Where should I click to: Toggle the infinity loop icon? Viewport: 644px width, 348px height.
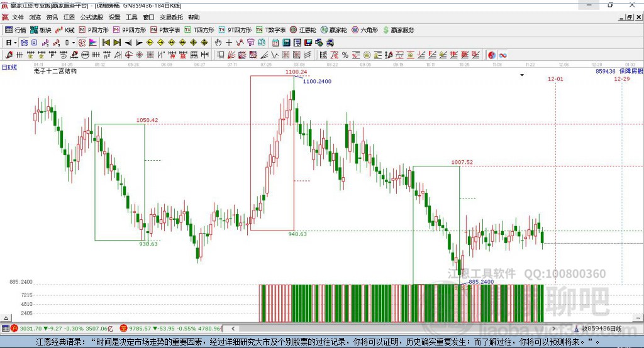click(x=502, y=55)
